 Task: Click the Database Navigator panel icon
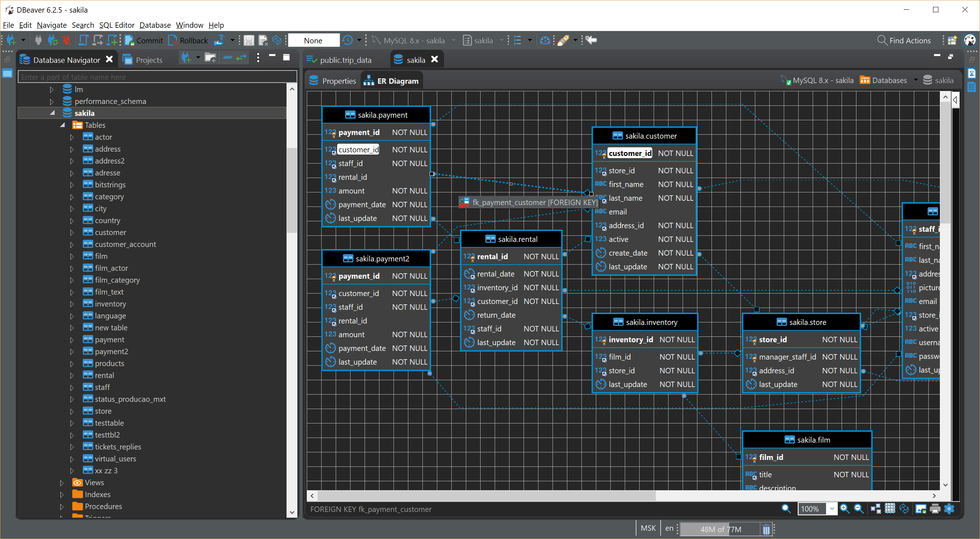[24, 59]
